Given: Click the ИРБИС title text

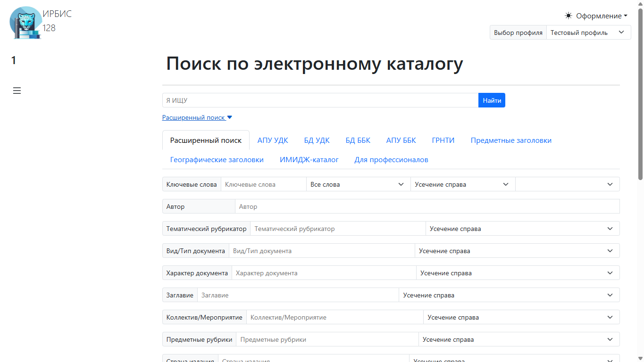Looking at the screenshot, I should 57,14.
